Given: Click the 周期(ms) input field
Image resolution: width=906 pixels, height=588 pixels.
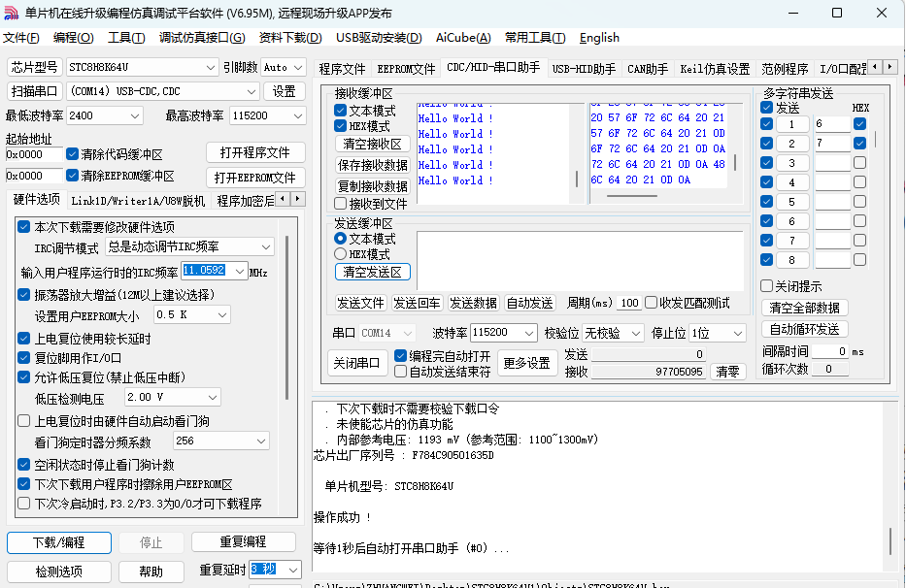Looking at the screenshot, I should click(629, 303).
